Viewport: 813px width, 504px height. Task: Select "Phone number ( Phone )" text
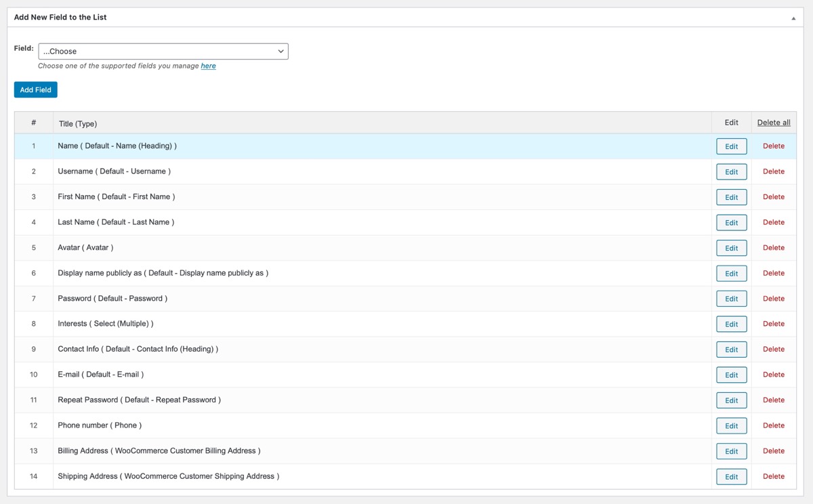(x=100, y=425)
